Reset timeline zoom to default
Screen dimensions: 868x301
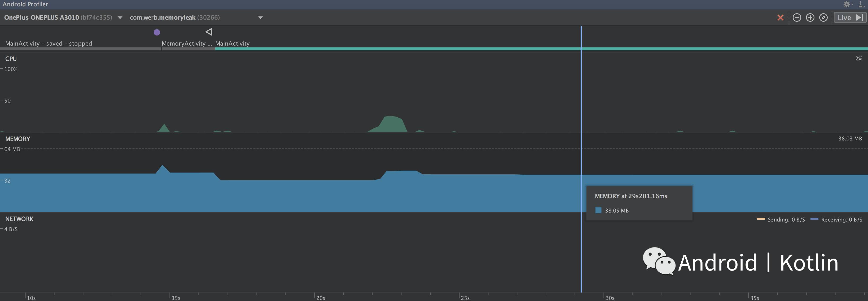823,17
